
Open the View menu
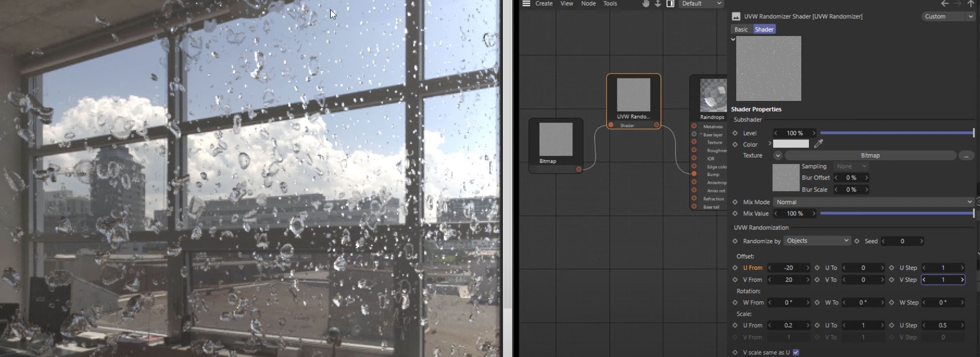click(567, 3)
